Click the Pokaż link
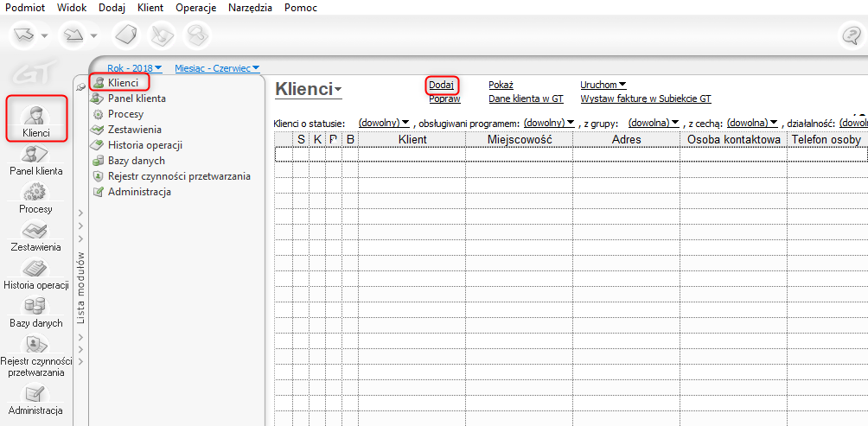This screenshot has height=426, width=868. 501,85
